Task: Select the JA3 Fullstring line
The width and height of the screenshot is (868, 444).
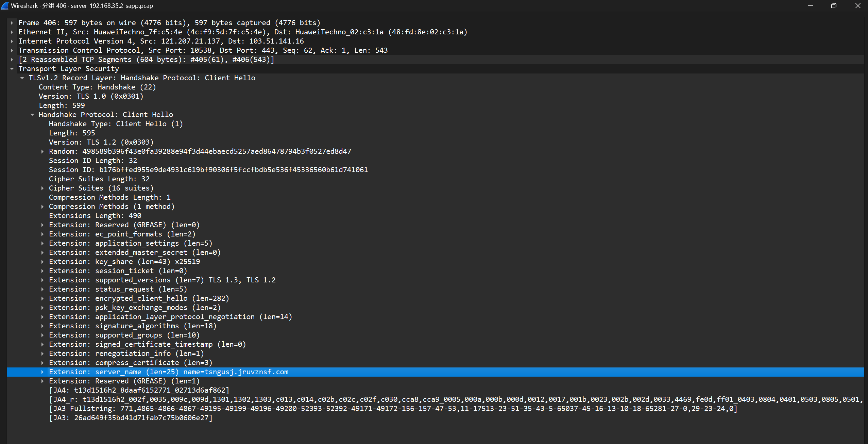Action: [393, 409]
